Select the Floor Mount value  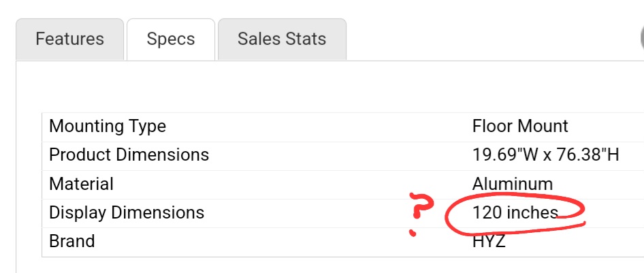(520, 126)
